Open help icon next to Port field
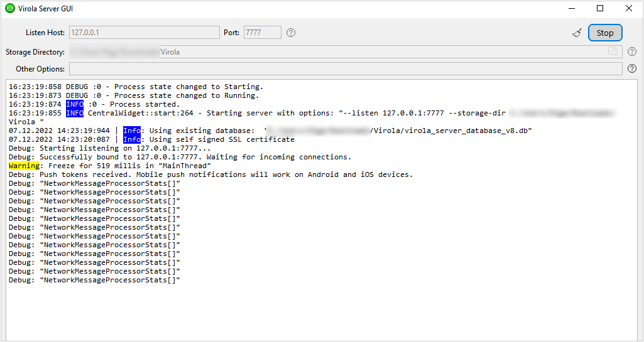Viewport: 644px width, 342px height. (x=291, y=33)
